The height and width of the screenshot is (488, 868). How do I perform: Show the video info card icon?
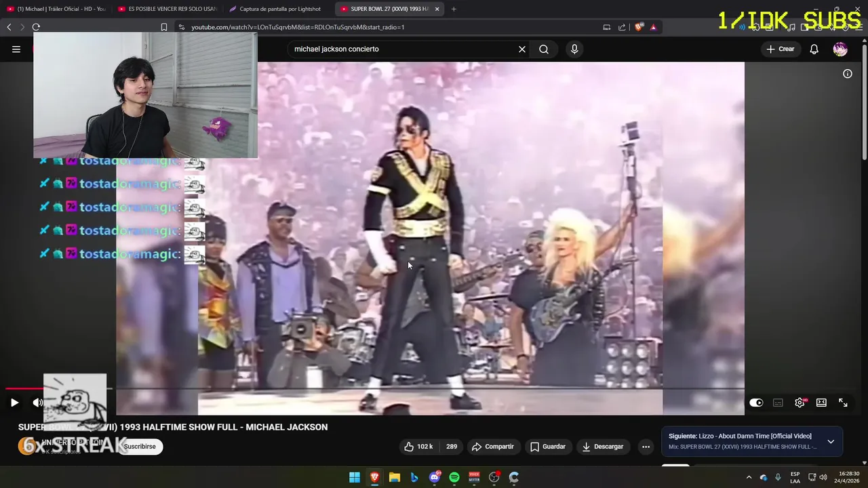tap(848, 73)
